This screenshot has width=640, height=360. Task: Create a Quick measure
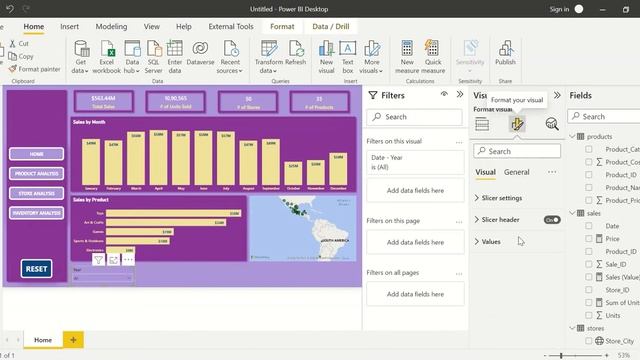click(x=433, y=57)
